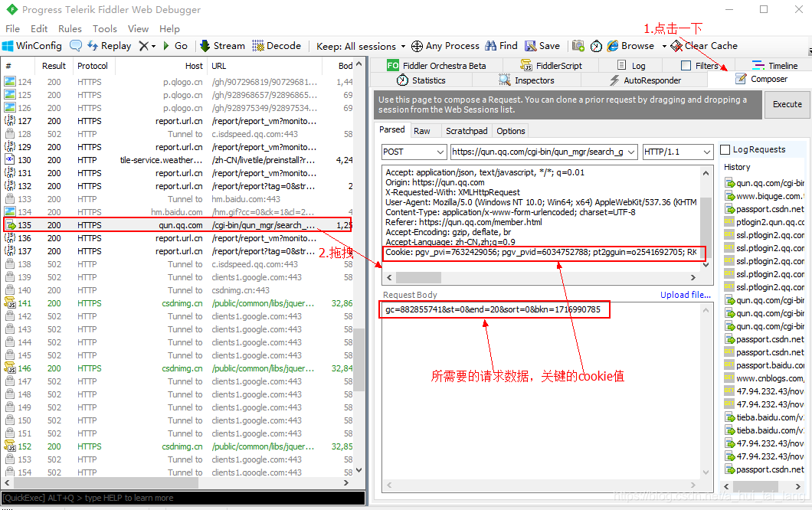Open the AutoResponder tab

click(x=645, y=80)
